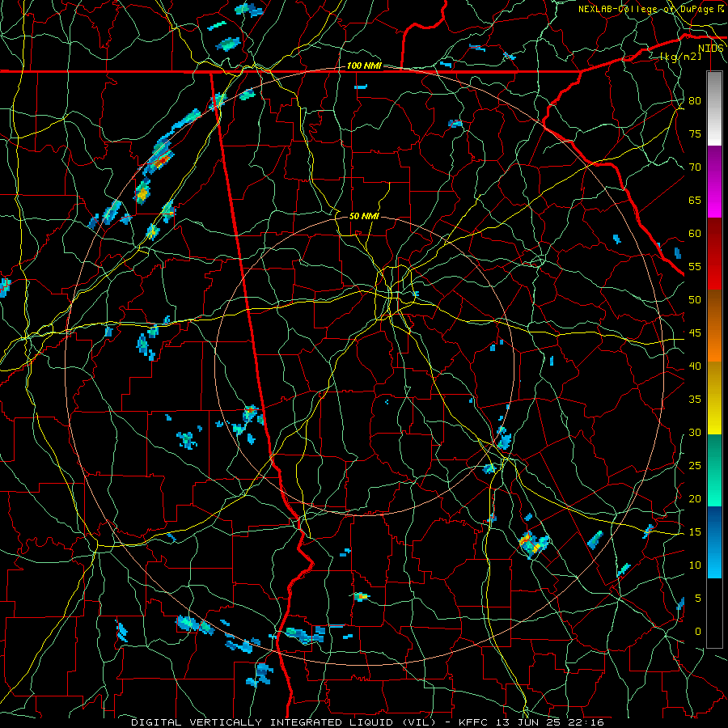Click the NIDS label
The height and width of the screenshot is (728, 728).
point(711,49)
